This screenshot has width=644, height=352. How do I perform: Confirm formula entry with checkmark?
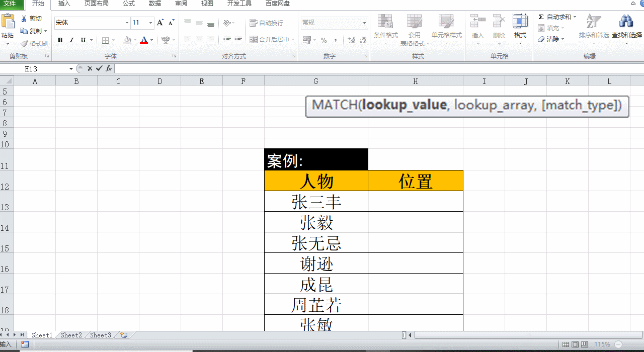(x=99, y=68)
